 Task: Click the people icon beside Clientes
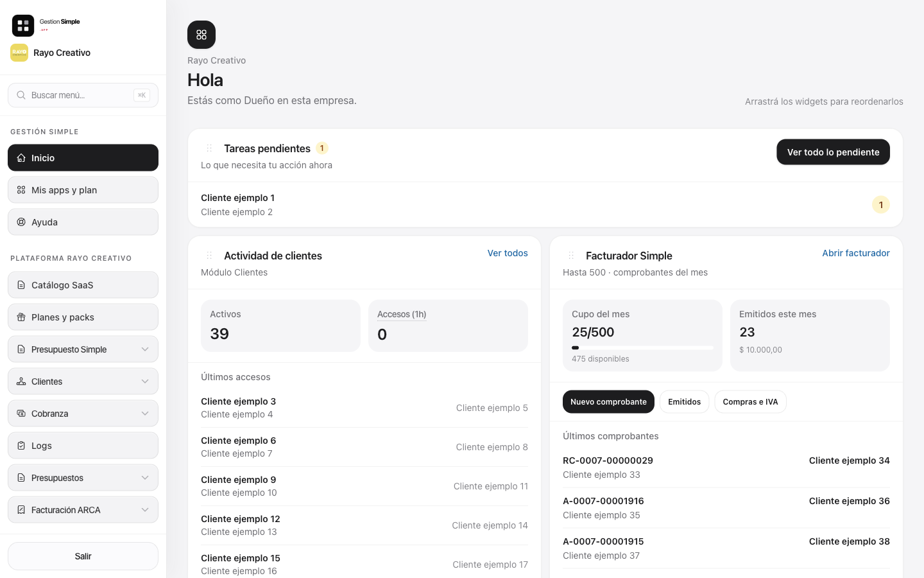point(21,381)
